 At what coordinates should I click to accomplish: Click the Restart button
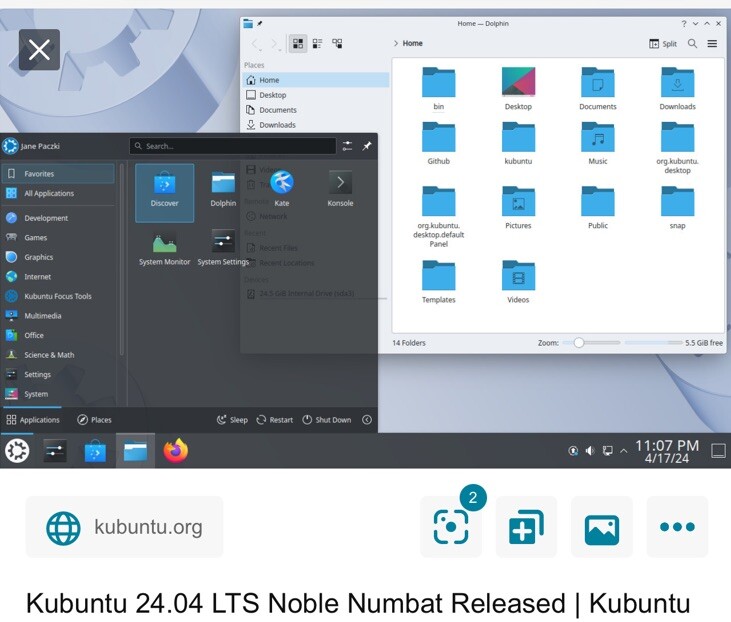pos(275,420)
